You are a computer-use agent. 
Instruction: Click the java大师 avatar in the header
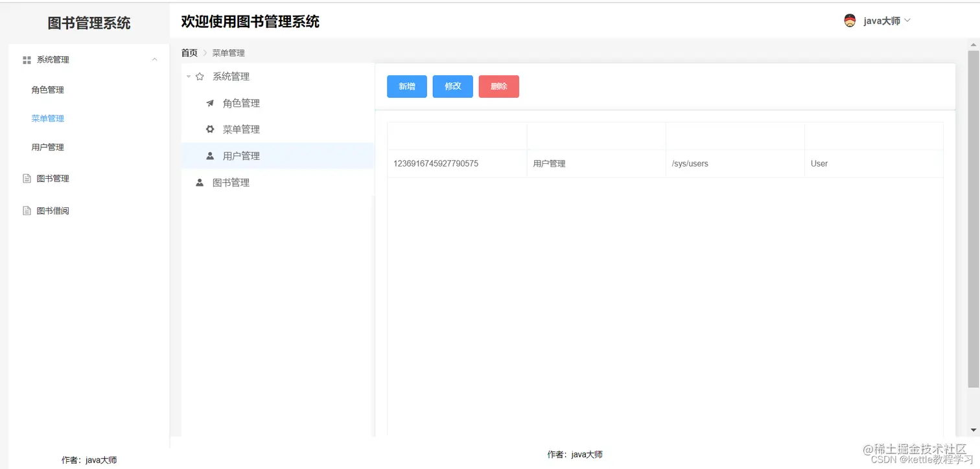point(850,20)
